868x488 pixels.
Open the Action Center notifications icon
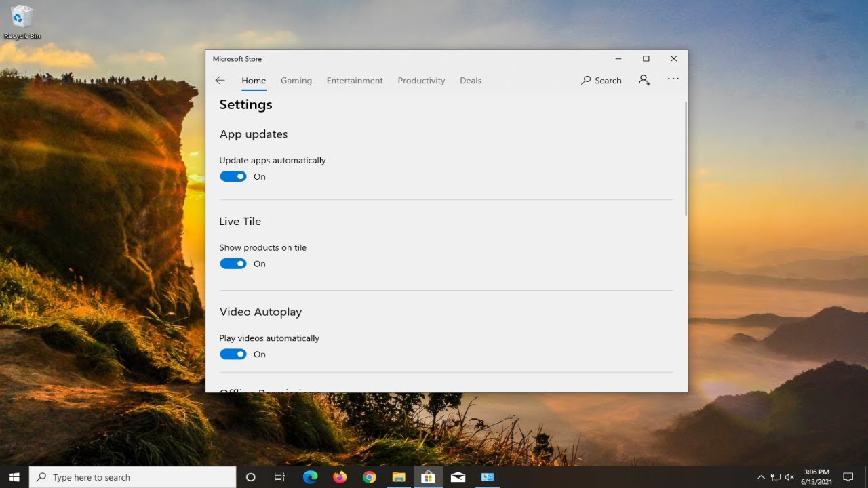848,477
